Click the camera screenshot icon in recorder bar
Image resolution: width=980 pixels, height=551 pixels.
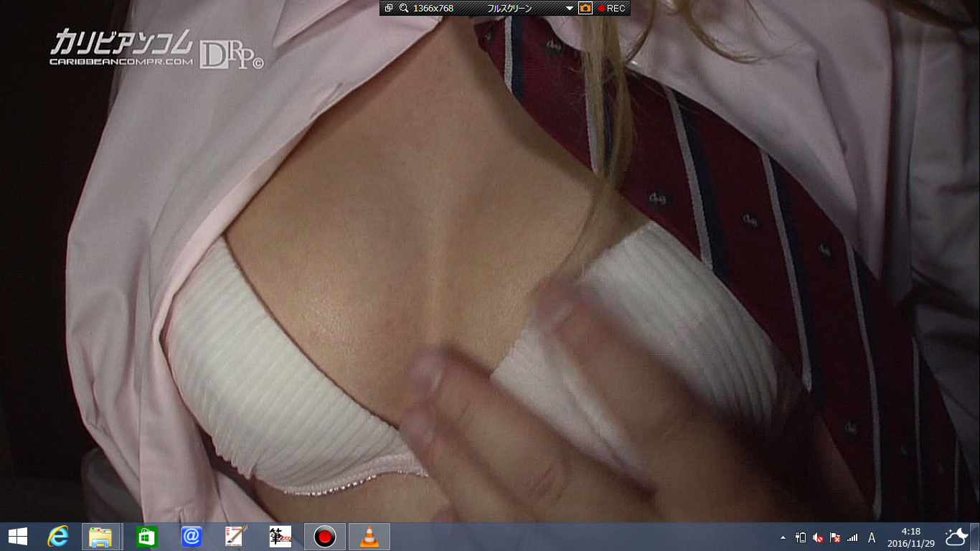(585, 8)
